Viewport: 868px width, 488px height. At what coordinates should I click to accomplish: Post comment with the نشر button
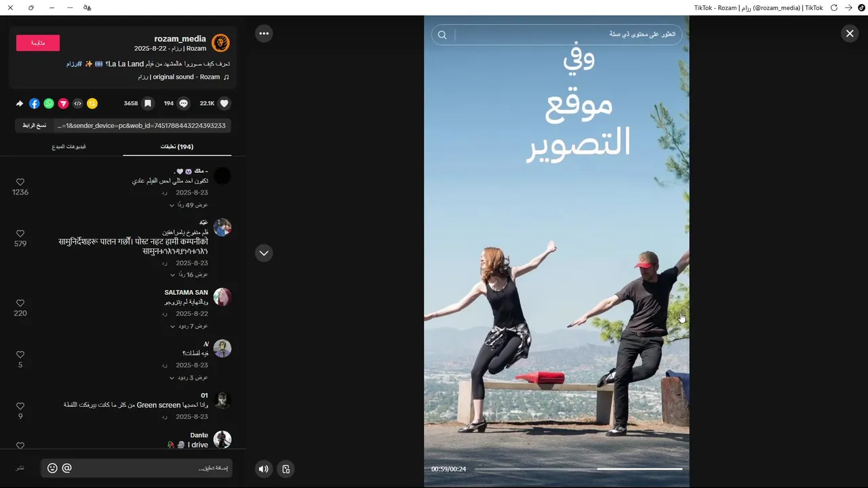point(20,468)
